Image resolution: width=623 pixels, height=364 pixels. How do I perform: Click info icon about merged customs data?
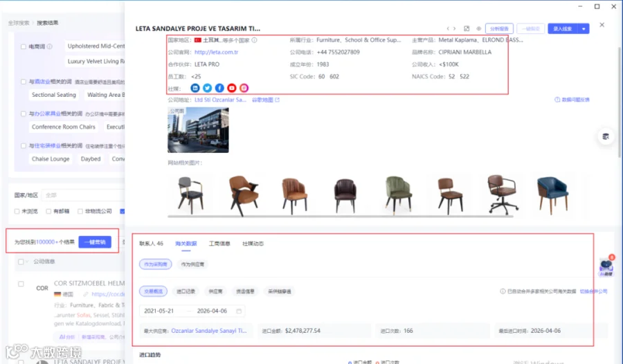(x=503, y=291)
